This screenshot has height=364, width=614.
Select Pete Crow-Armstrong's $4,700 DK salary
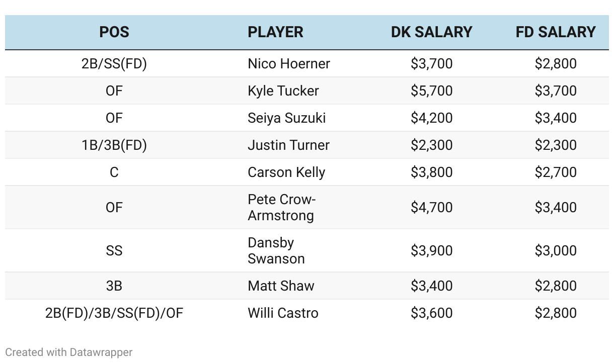pyautogui.click(x=431, y=207)
